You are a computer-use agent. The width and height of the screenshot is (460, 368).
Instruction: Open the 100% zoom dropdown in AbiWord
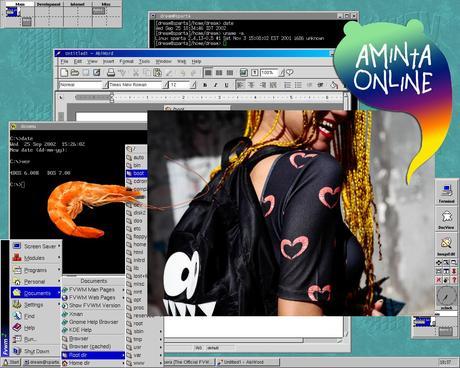pyautogui.click(x=282, y=72)
